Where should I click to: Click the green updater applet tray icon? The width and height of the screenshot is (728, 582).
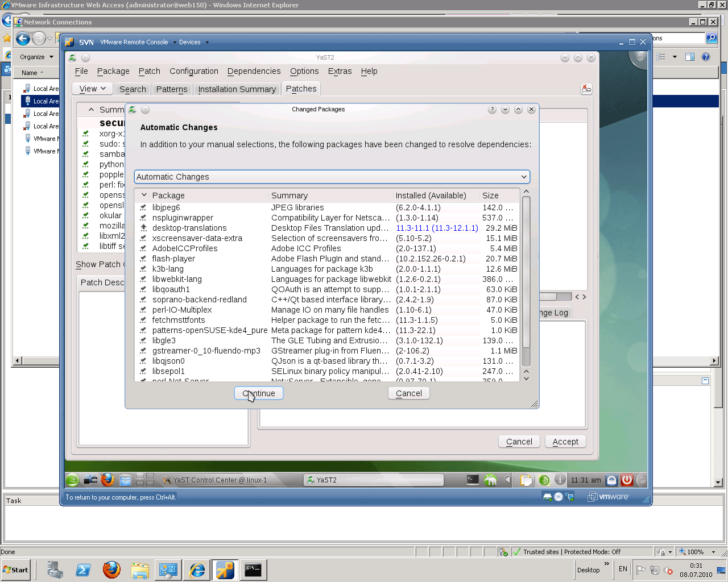(544, 480)
